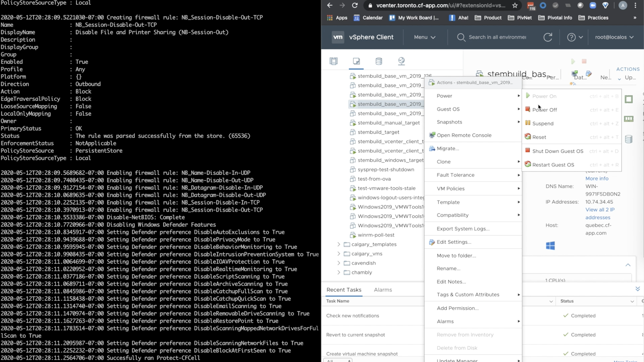Image resolution: width=644 pixels, height=362 pixels.
Task: Switch to VMs and Templates view icon
Action: tap(356, 61)
